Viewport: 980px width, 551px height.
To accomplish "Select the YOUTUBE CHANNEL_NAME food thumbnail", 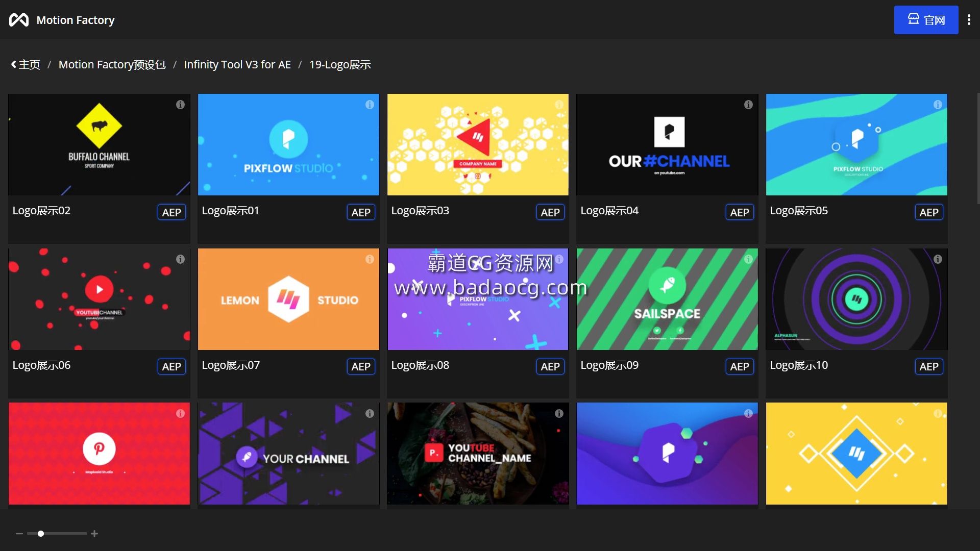I will pyautogui.click(x=478, y=454).
